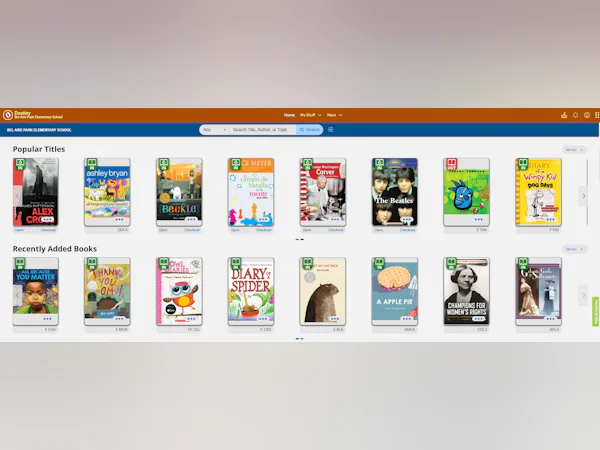Open the Home menu item
Viewport: 600px width, 450px height.
pos(289,115)
